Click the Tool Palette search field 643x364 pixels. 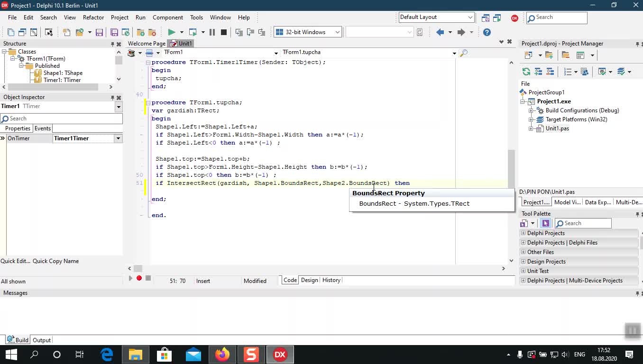click(x=583, y=223)
